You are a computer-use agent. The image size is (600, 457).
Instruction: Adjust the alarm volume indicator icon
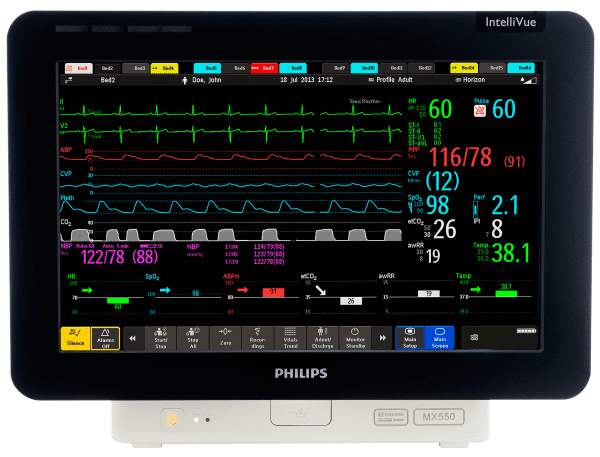click(529, 80)
